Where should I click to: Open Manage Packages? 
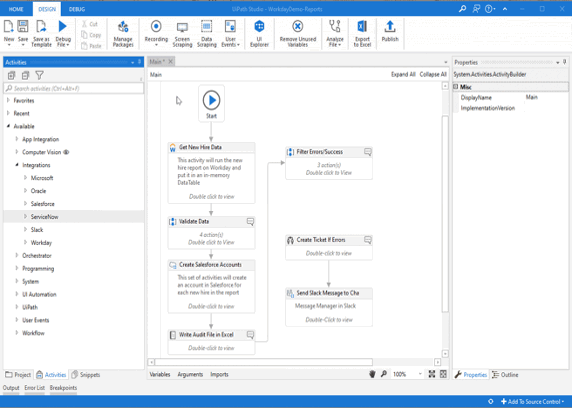click(123, 34)
